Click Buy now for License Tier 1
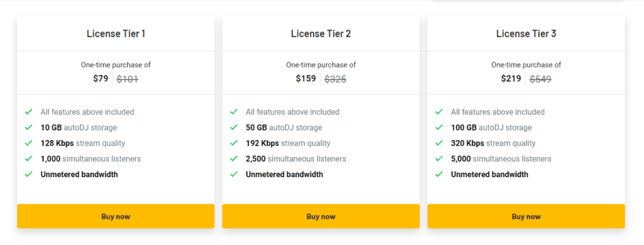This screenshot has height=245, width=644. tap(116, 216)
